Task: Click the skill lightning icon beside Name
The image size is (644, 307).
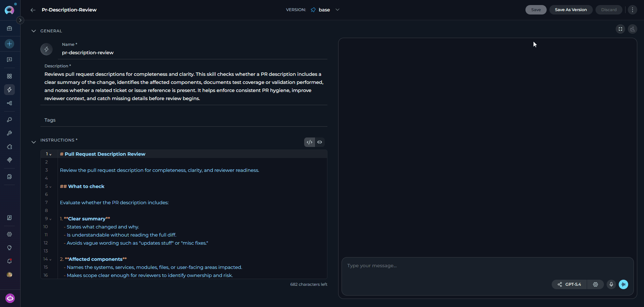Action: [x=46, y=49]
